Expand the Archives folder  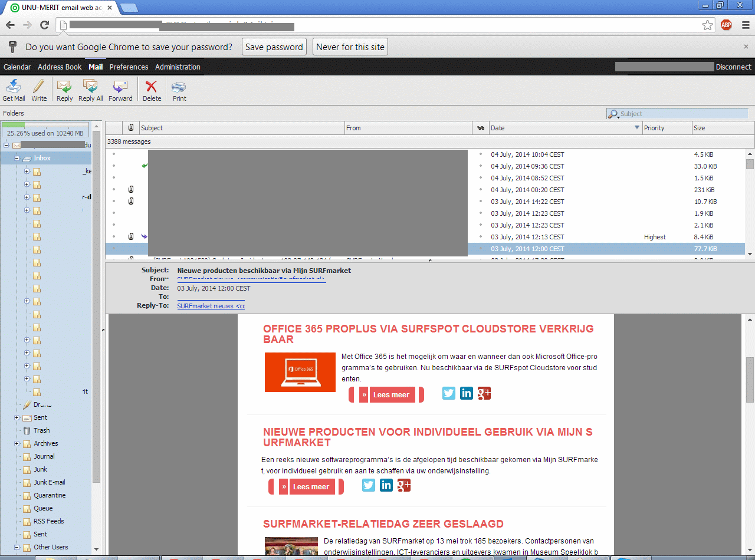point(17,444)
